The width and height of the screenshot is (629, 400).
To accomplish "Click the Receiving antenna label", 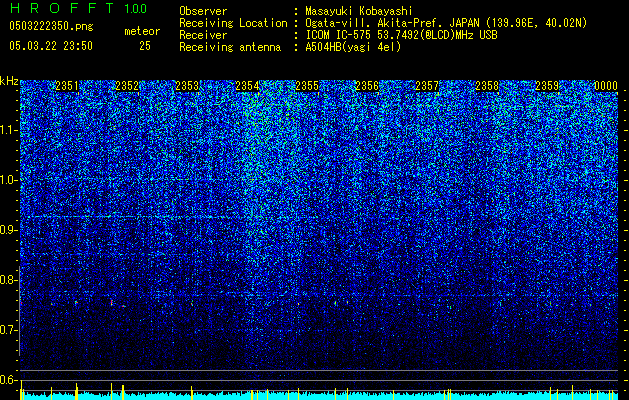I will click(x=230, y=47).
